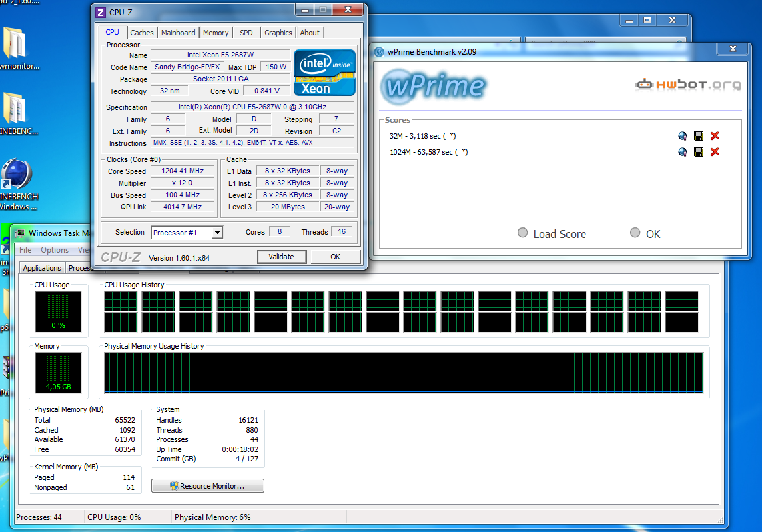This screenshot has width=762, height=532.
Task: Click the Physical Memory Usage History graph
Action: click(404, 373)
